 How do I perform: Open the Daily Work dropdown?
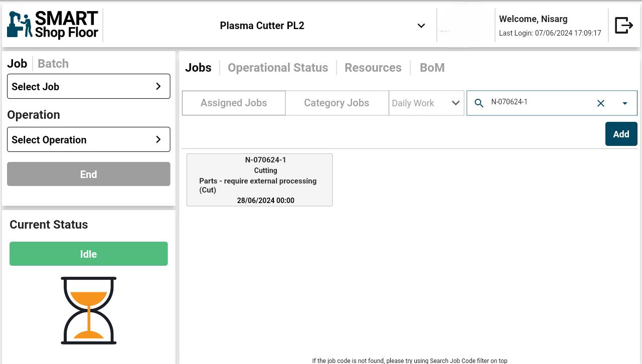pyautogui.click(x=426, y=103)
